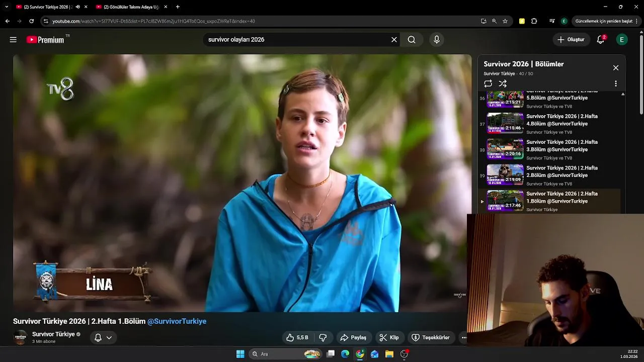Viewport: 644px width, 362px height.
Task: Play 2.Hafta 4.Bölüm thumbnail in playlist
Action: coord(505,123)
